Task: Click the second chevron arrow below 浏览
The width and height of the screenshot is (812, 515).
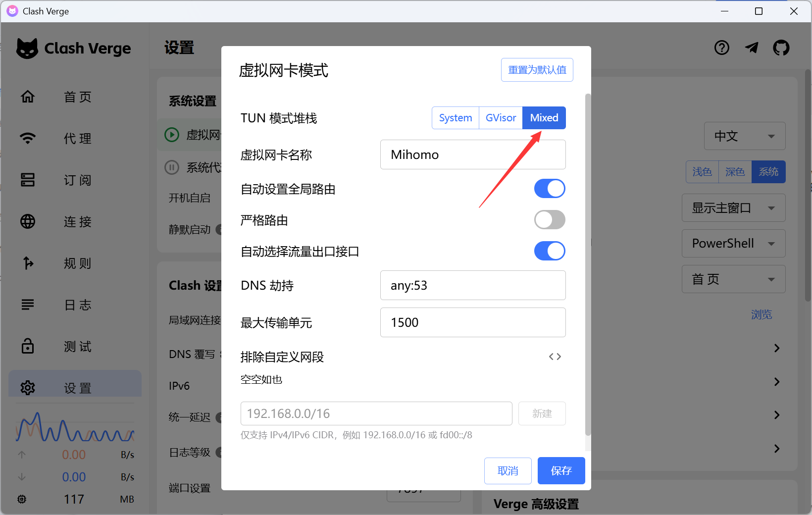Action: tap(777, 382)
